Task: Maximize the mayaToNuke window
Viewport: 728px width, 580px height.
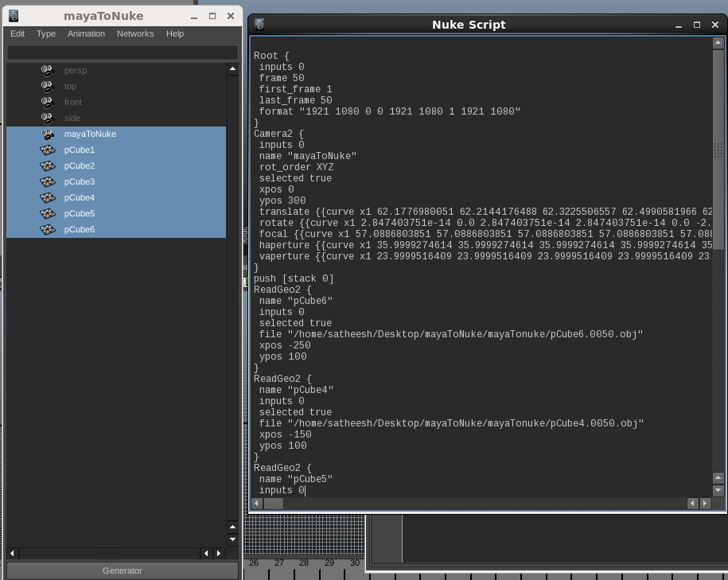Action: click(212, 16)
